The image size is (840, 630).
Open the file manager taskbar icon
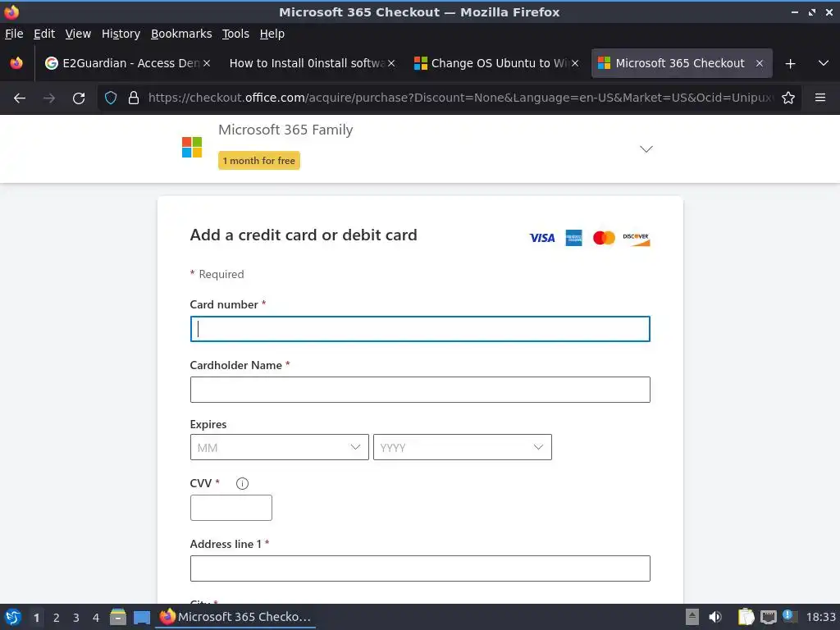118,617
